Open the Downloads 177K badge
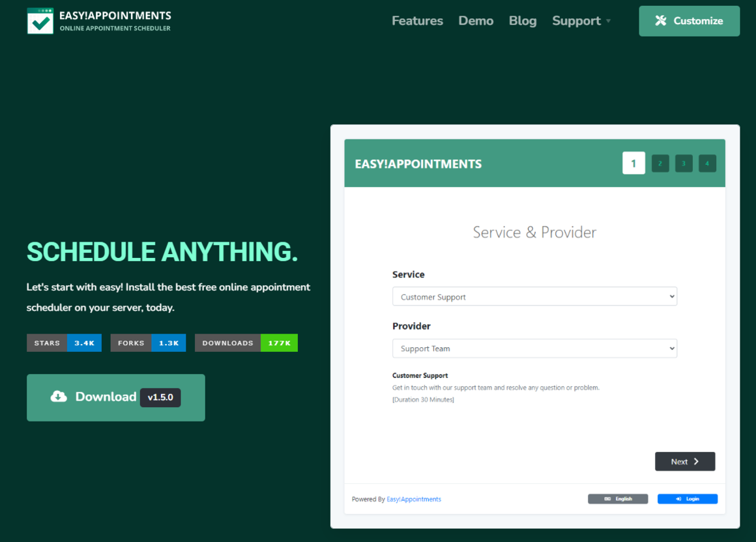756x542 pixels. [246, 343]
